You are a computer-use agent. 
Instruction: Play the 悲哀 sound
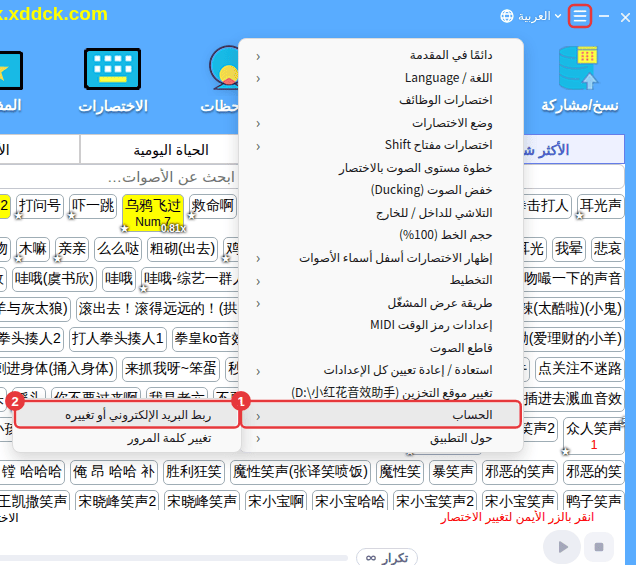(x=608, y=249)
